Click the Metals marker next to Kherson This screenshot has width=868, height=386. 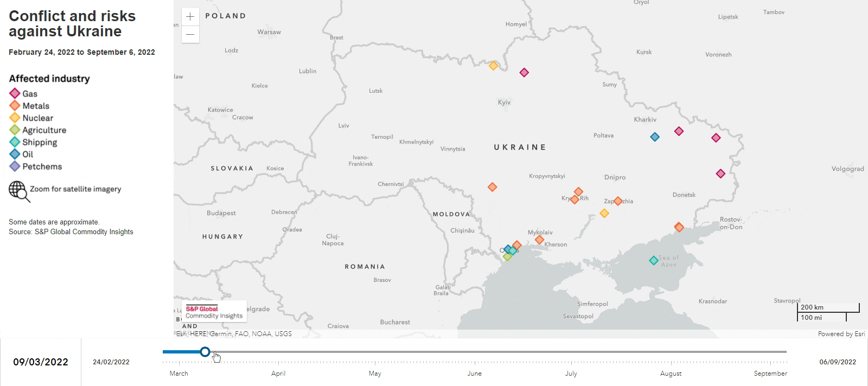point(539,240)
